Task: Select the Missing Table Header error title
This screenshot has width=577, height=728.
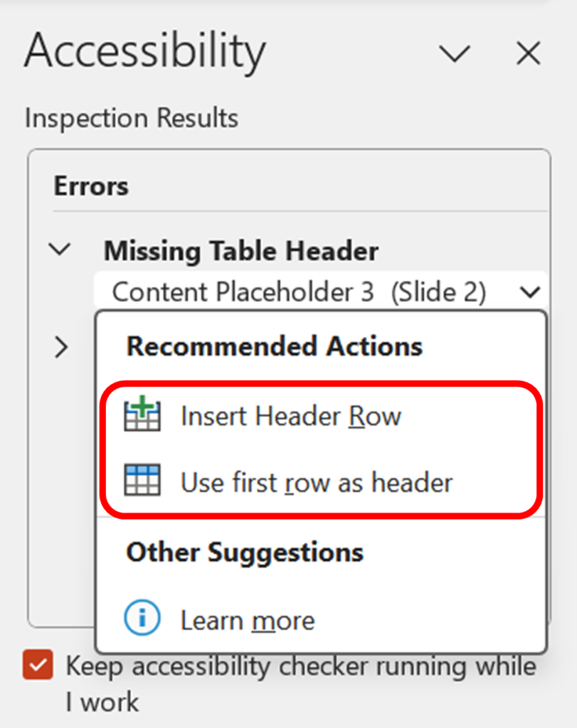Action: click(241, 250)
